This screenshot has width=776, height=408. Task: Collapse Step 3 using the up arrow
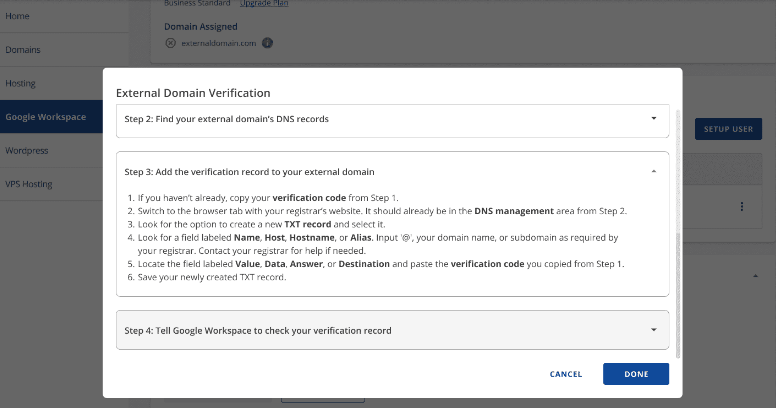(653, 171)
